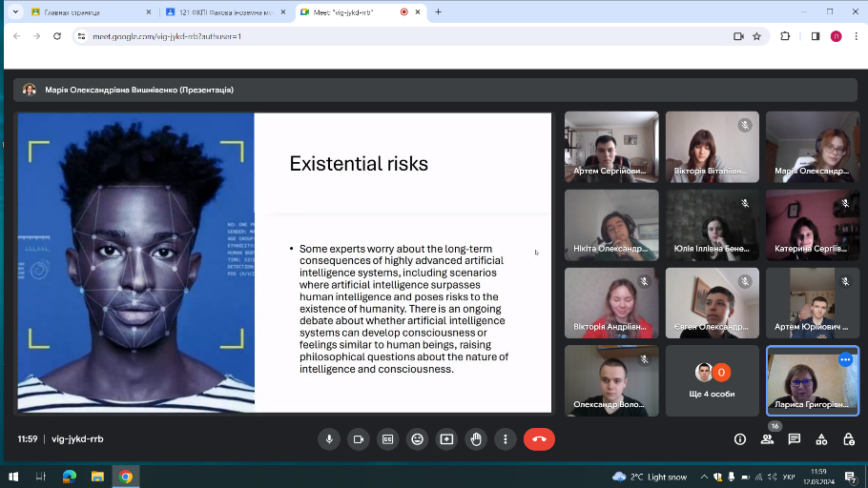The image size is (868, 488).
Task: Raise your hand in the meeting
Action: 476,438
